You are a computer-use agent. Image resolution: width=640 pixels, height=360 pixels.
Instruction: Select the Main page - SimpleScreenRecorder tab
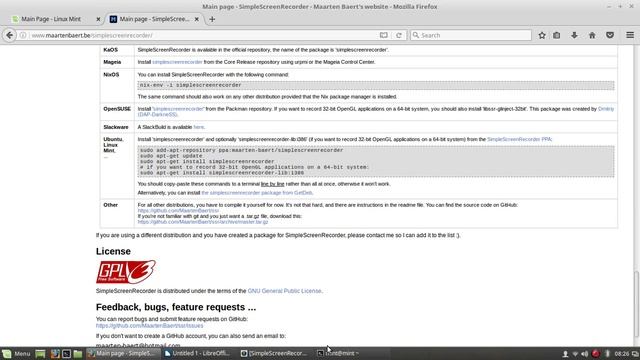click(x=154, y=19)
